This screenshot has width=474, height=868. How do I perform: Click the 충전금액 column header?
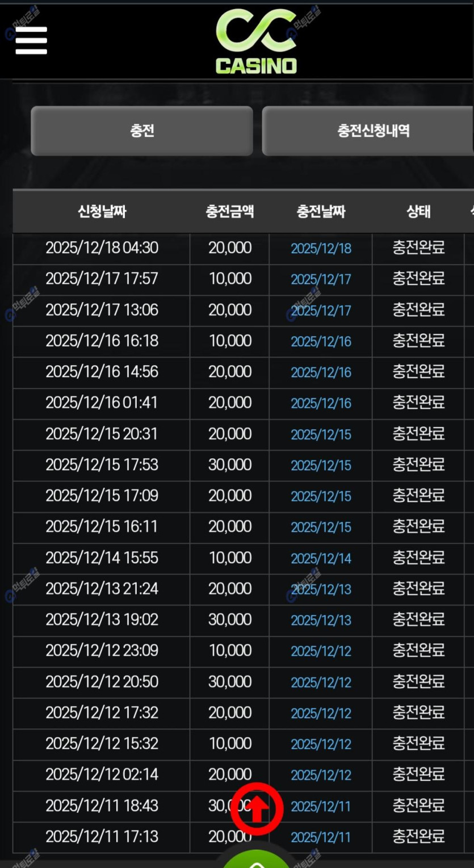tap(229, 212)
